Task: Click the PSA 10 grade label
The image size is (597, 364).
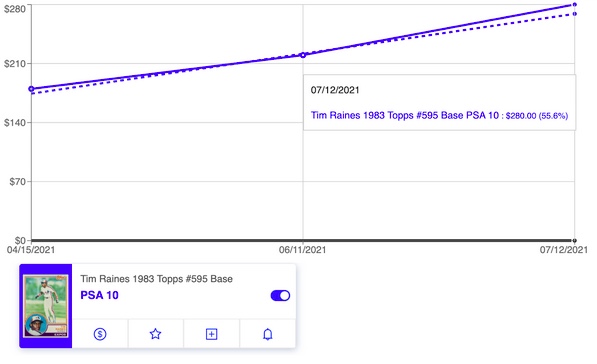Action: [x=99, y=295]
